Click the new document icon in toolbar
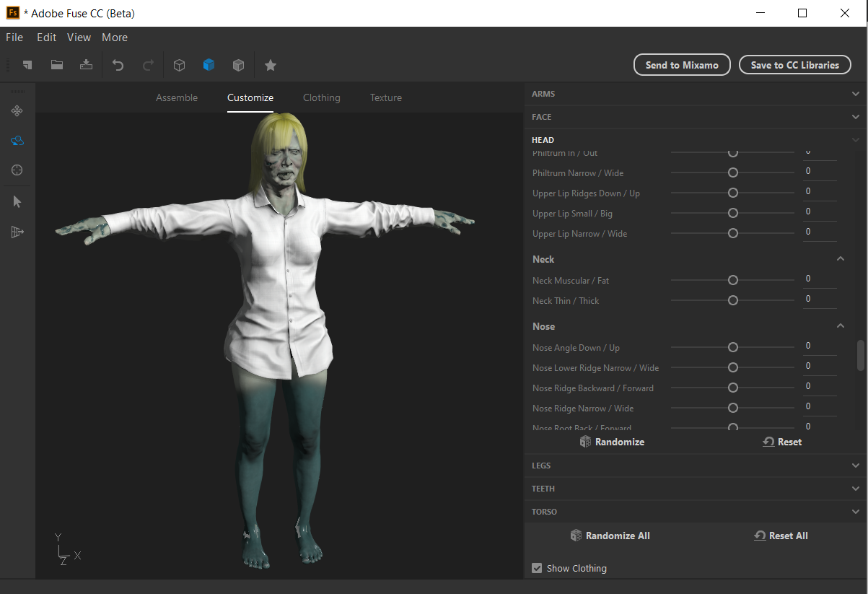Screen dimensions: 868x594 [27, 65]
